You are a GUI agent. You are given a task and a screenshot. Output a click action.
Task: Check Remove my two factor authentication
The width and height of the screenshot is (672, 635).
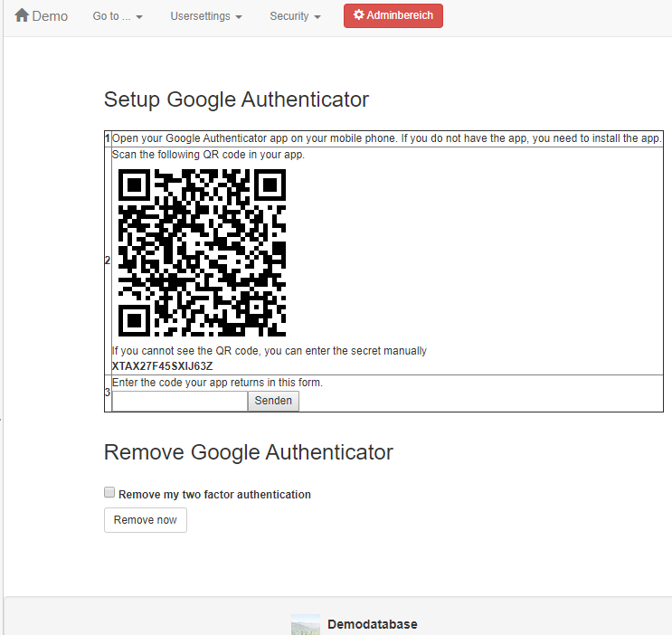coord(109,492)
